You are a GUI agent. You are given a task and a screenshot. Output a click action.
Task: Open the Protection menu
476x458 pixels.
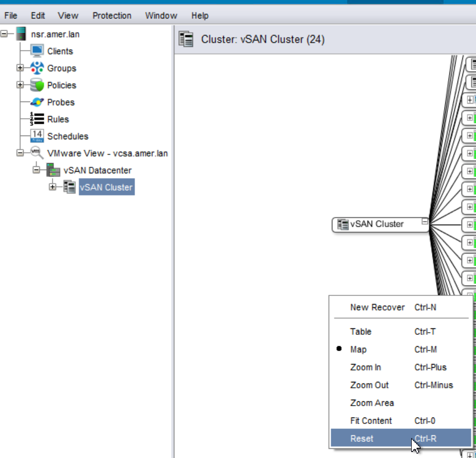pos(112,16)
